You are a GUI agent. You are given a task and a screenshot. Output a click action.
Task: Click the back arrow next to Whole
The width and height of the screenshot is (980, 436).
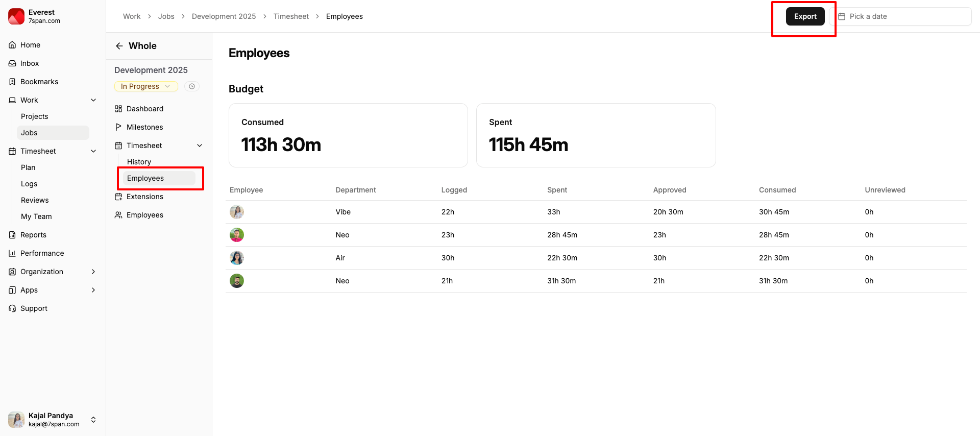(119, 46)
